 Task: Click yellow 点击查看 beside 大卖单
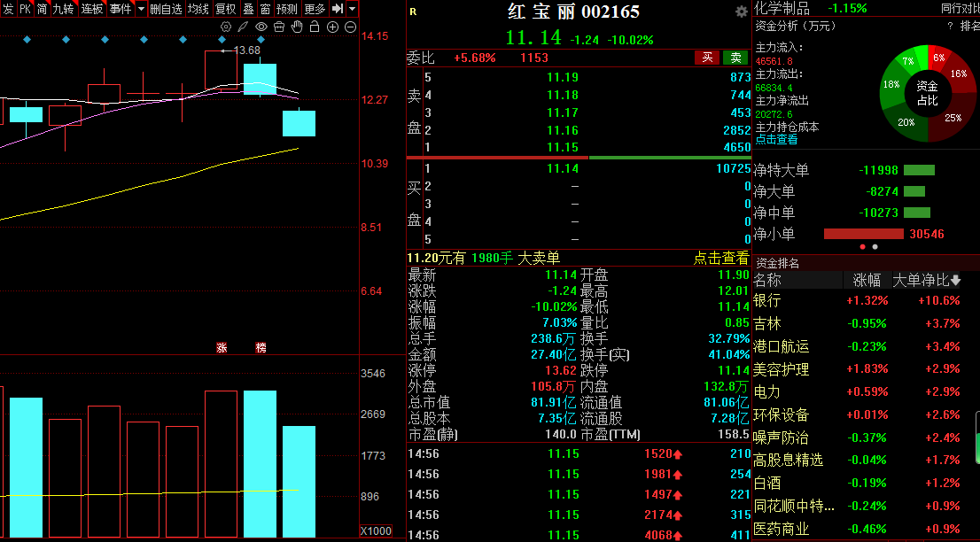click(720, 258)
